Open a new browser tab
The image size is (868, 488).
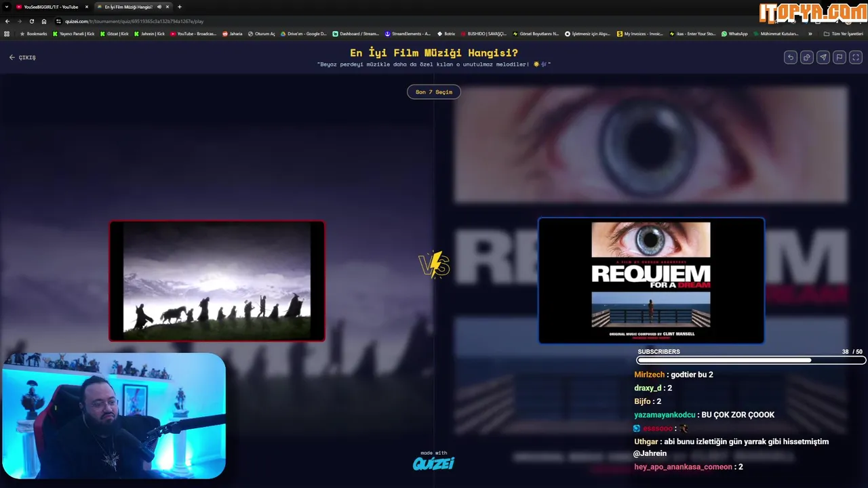coord(179,7)
